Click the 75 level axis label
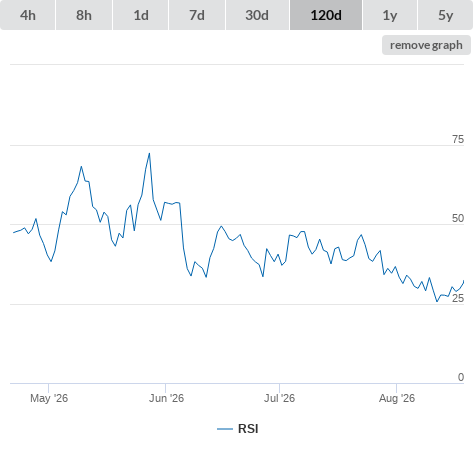 [x=458, y=139]
